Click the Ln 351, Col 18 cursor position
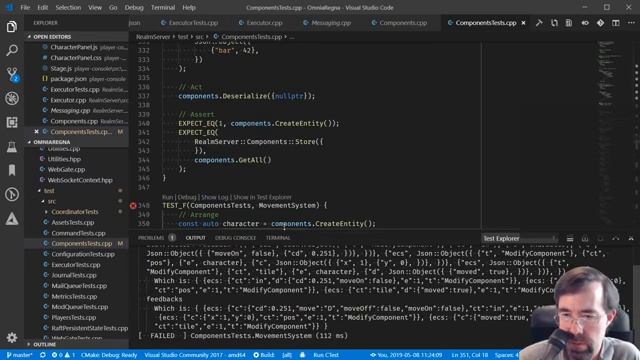 (469, 355)
